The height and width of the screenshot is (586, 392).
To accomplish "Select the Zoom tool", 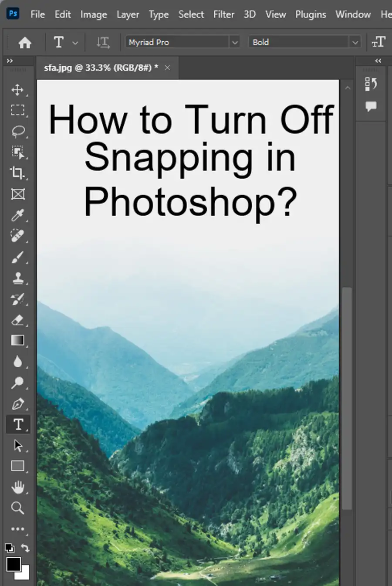I will point(17,508).
